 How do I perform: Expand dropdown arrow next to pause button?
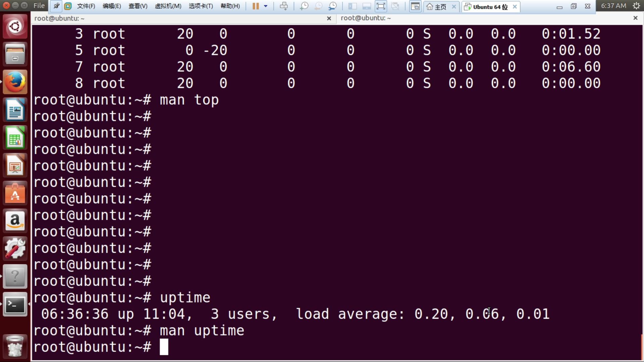tap(266, 6)
